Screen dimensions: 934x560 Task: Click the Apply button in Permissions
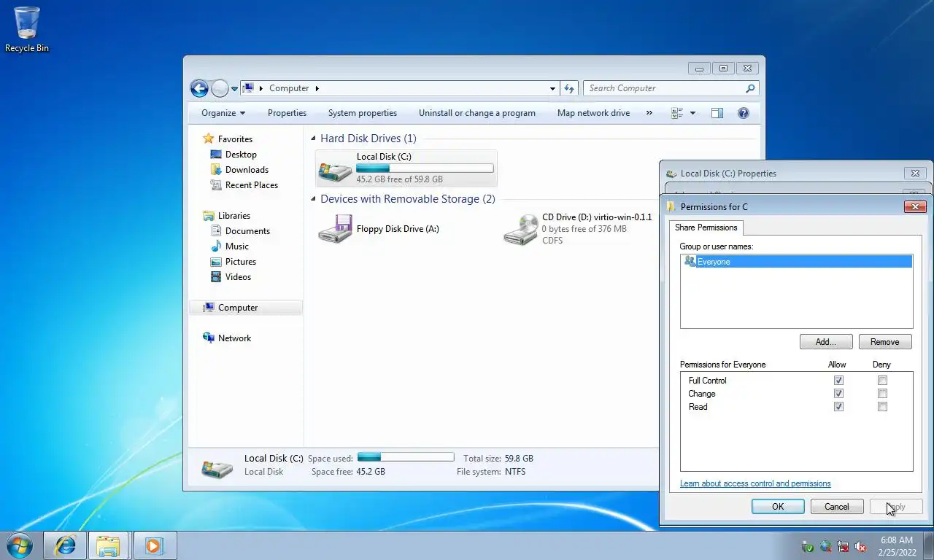(896, 507)
